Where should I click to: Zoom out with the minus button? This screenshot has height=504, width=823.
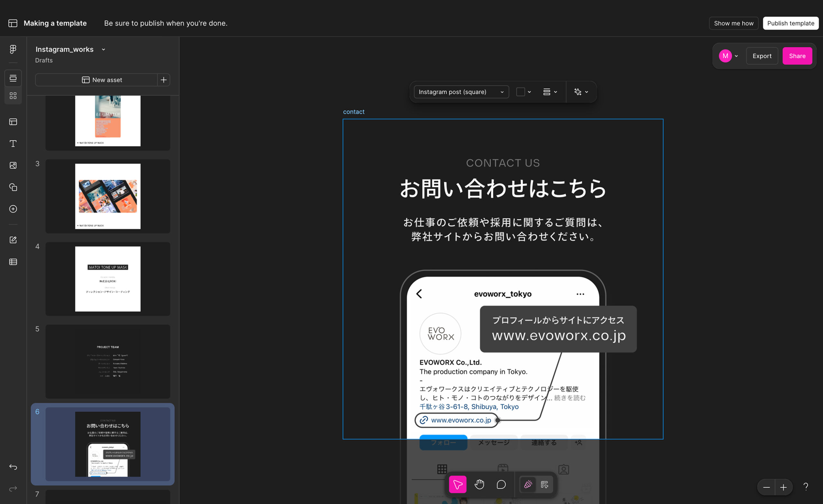coord(766,488)
